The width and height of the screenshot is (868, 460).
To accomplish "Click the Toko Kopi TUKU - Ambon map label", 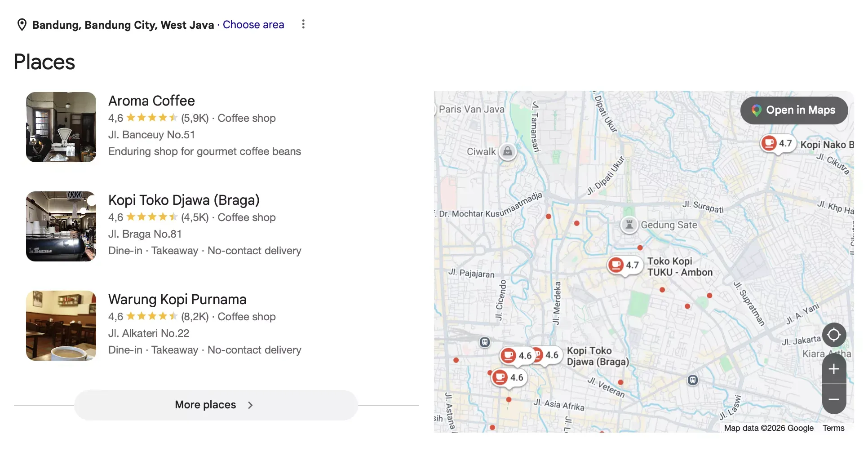I will [x=680, y=267].
